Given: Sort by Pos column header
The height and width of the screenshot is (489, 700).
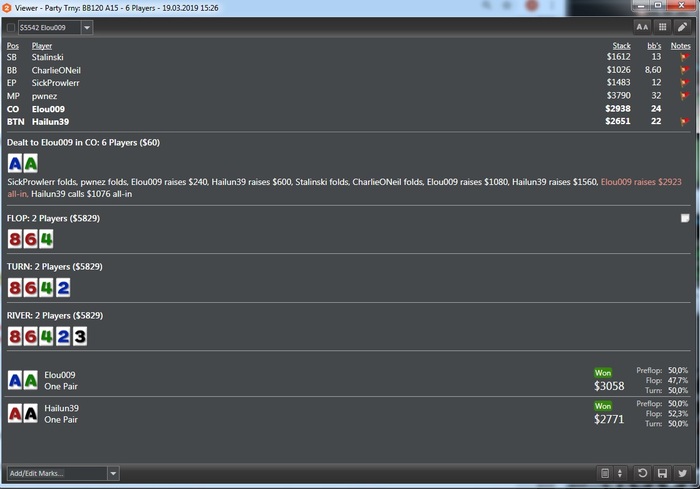Looking at the screenshot, I should tap(13, 46).
